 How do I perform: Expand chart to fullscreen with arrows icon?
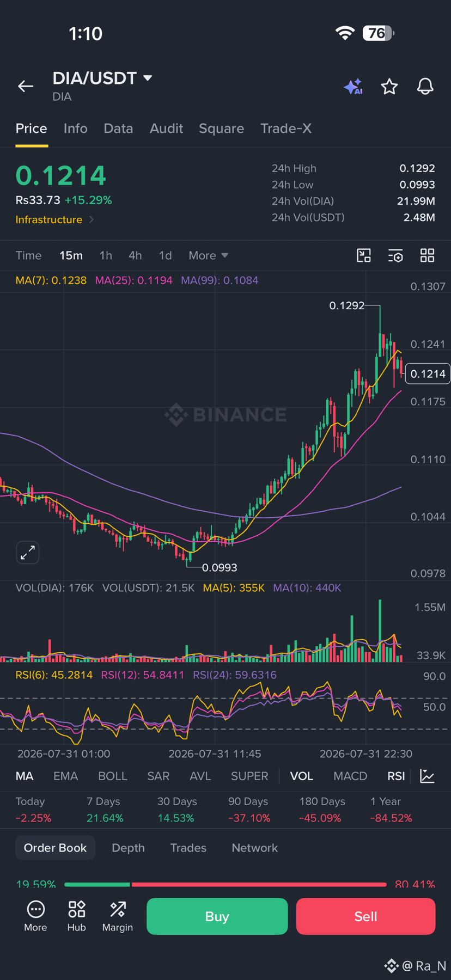28,553
